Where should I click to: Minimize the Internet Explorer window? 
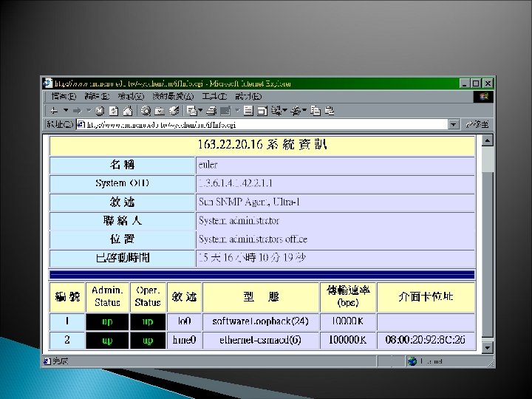[465, 83]
